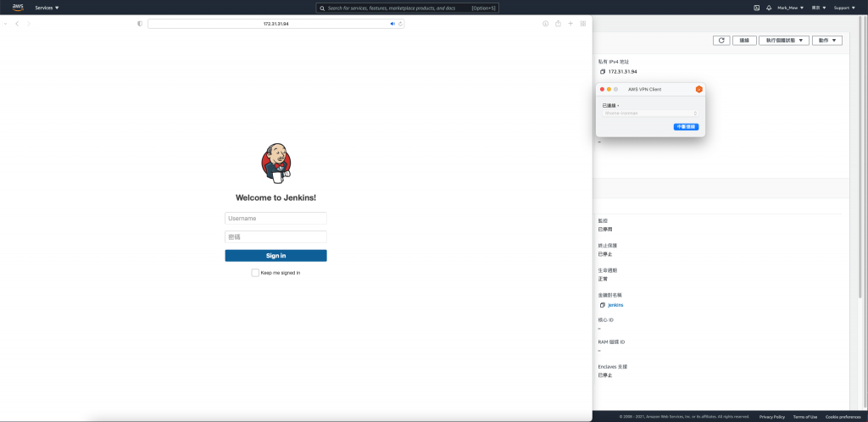The image size is (868, 422).
Task: Click the Jenkins Sign in button
Action: tap(275, 256)
